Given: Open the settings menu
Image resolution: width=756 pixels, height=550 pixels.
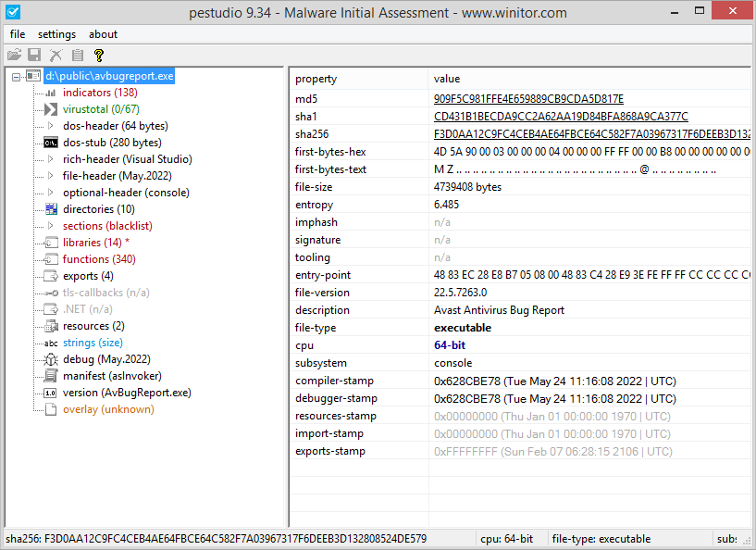Looking at the screenshot, I should (x=56, y=34).
